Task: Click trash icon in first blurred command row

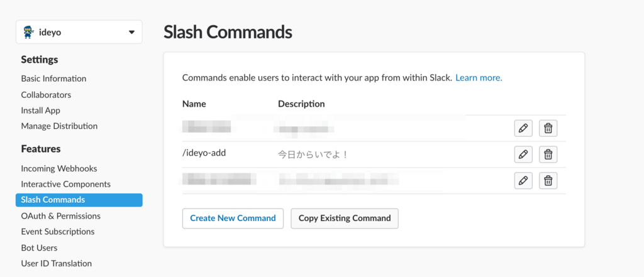Action: point(548,128)
